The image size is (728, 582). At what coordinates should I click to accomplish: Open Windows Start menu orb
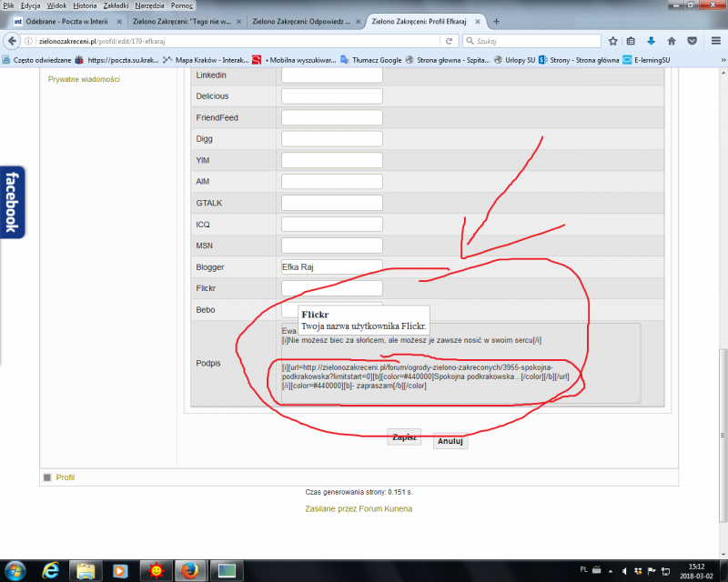point(15,570)
